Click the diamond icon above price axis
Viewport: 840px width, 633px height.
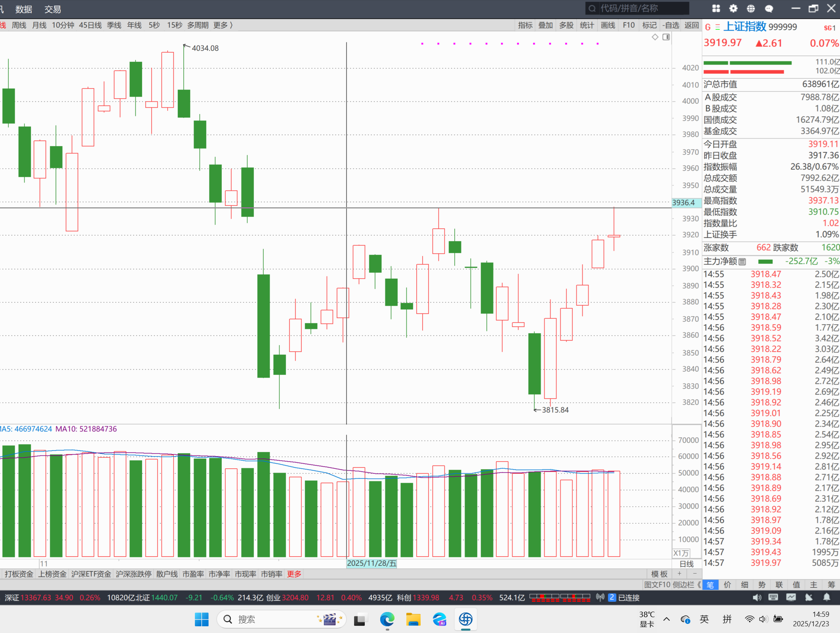(x=655, y=37)
